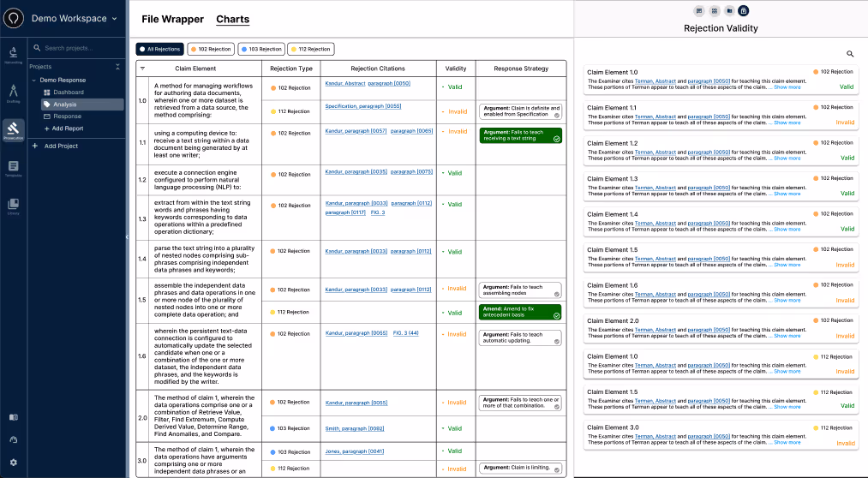Select the Analysis item in project tree
Image resolution: width=868 pixels, height=478 pixels.
[82, 105]
